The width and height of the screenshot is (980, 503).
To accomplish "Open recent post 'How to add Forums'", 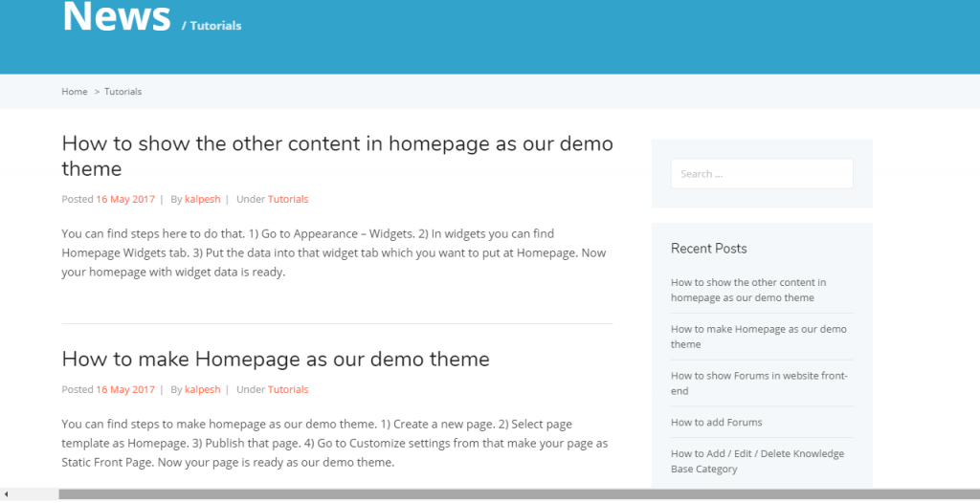I will [716, 422].
